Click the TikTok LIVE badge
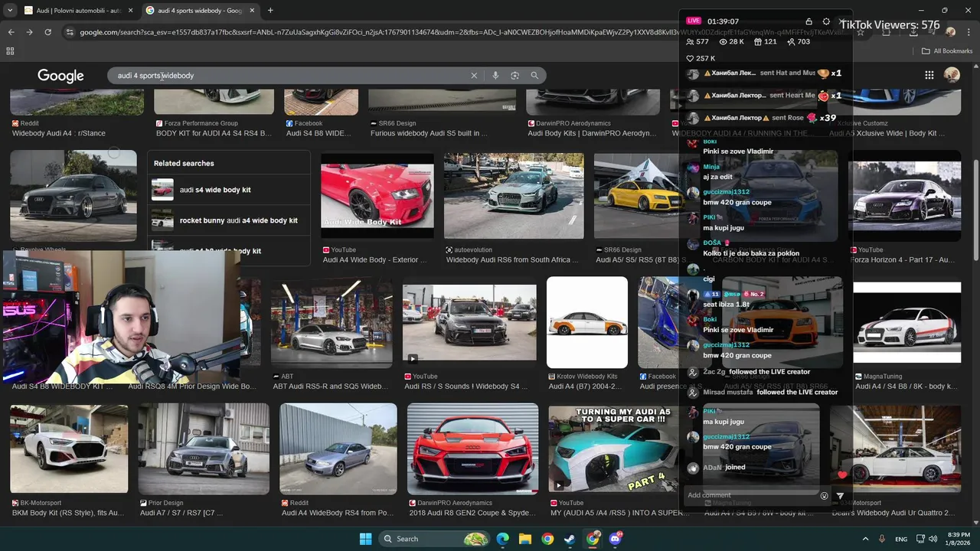This screenshot has height=551, width=980. (x=693, y=21)
